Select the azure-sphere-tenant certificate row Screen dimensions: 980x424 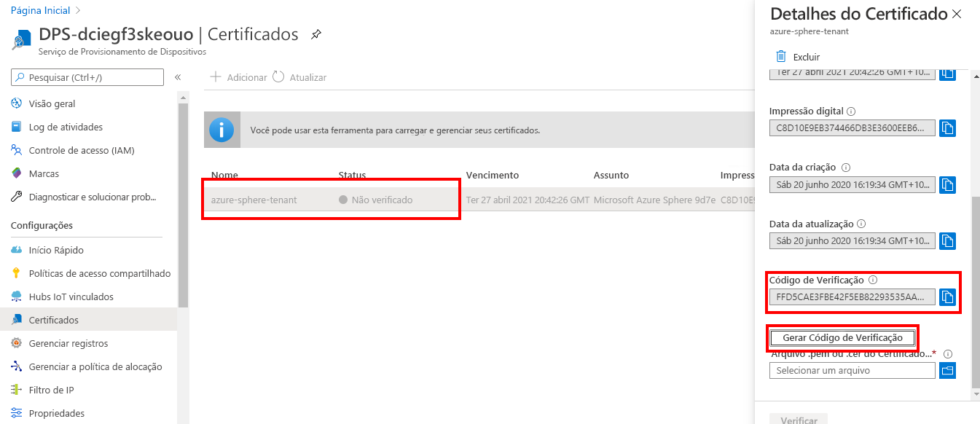[479, 200]
